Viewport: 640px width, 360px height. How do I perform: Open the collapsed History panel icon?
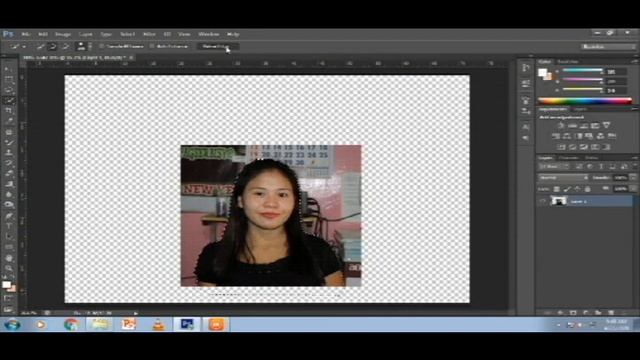(526, 68)
